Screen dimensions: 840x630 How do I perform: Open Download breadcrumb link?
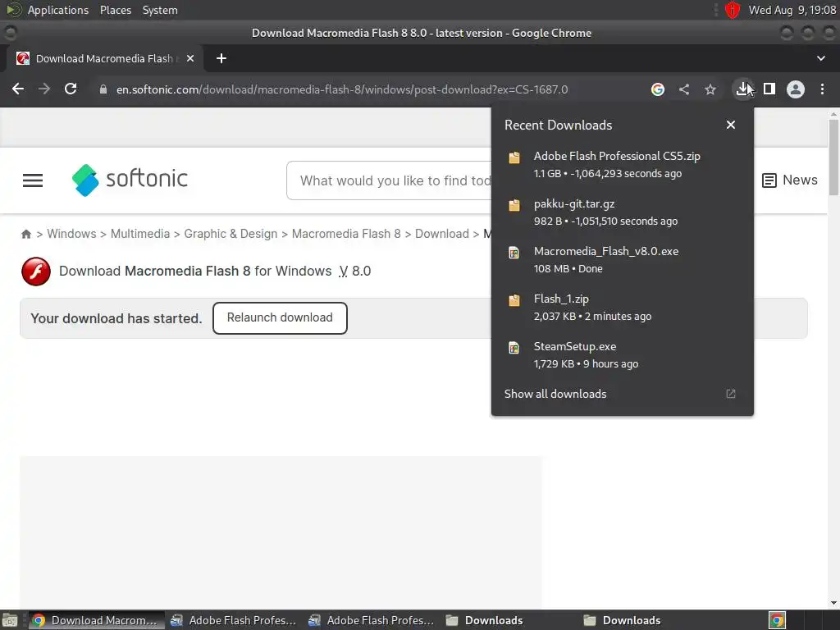(x=442, y=234)
